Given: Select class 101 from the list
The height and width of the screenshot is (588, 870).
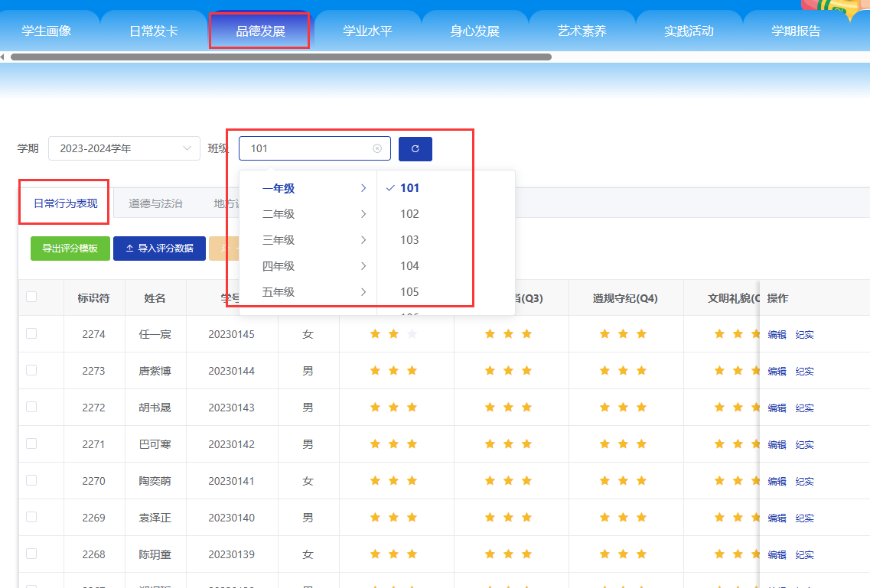Looking at the screenshot, I should coord(409,188).
